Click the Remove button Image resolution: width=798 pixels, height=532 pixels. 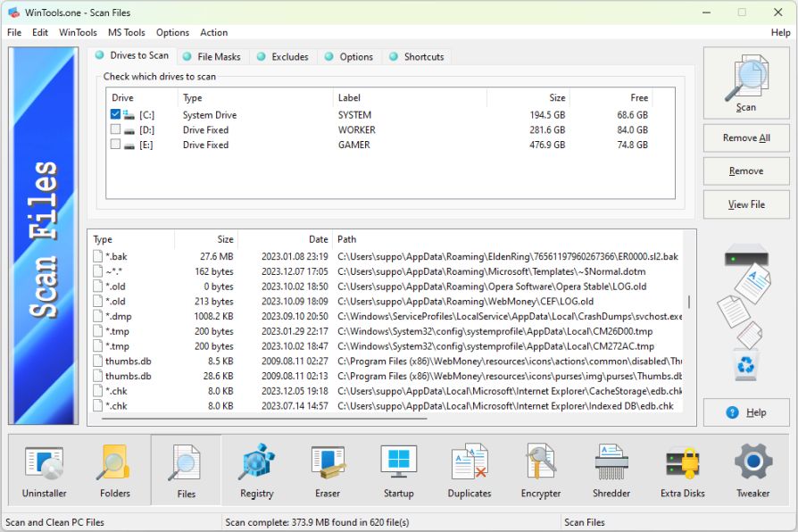point(746,171)
